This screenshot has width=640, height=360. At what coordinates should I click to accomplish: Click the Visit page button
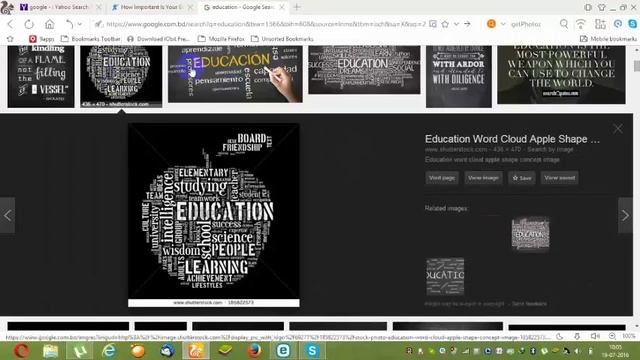tap(442, 178)
